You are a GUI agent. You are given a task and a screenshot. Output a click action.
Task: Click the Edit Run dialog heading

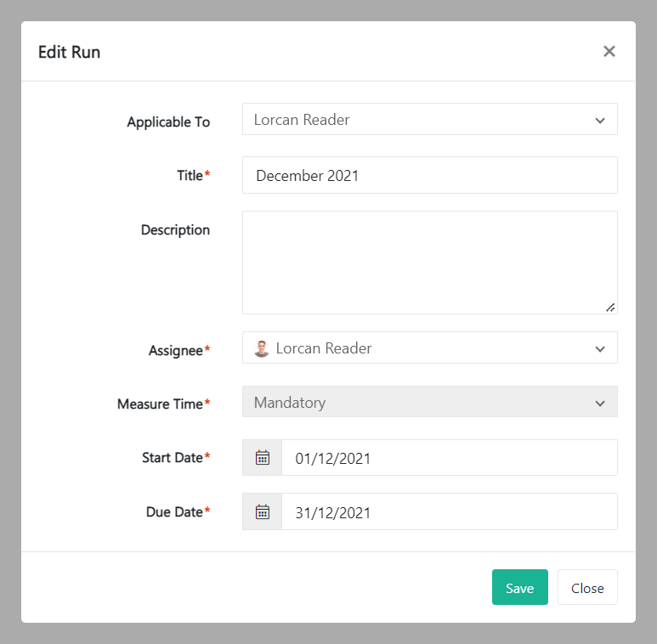[x=70, y=52]
